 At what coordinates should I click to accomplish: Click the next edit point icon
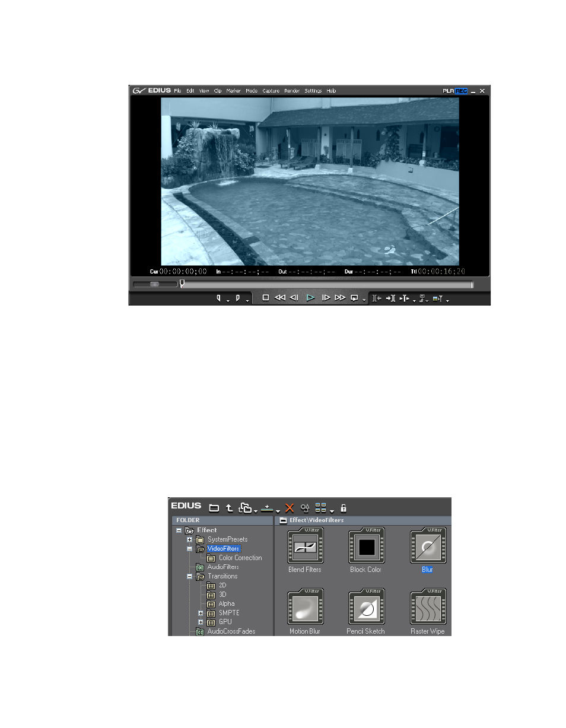pyautogui.click(x=390, y=298)
